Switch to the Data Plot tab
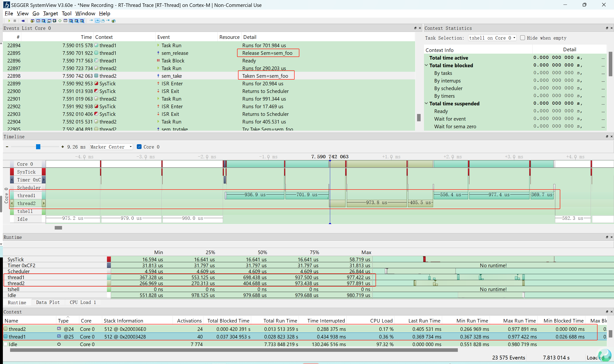Image resolution: width=614 pixels, height=364 pixels. (48, 302)
